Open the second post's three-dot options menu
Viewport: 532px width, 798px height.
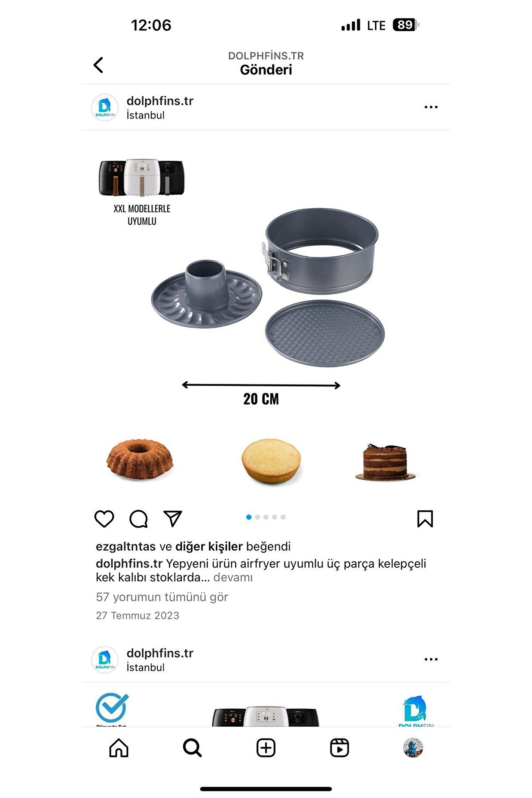pyautogui.click(x=431, y=659)
